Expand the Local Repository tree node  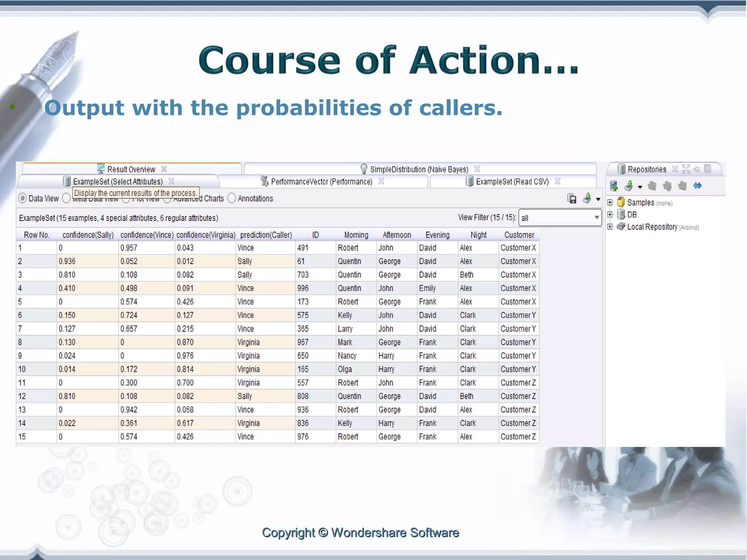[610, 226]
